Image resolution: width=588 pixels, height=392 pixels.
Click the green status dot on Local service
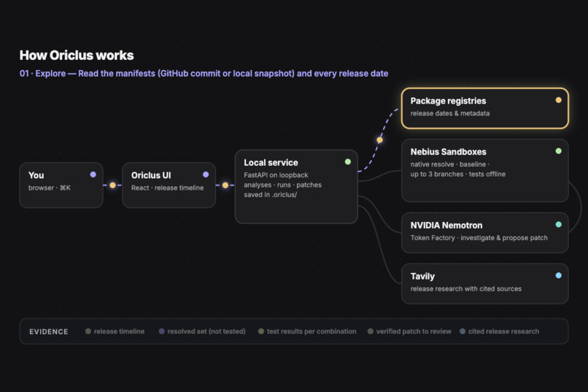[348, 161]
